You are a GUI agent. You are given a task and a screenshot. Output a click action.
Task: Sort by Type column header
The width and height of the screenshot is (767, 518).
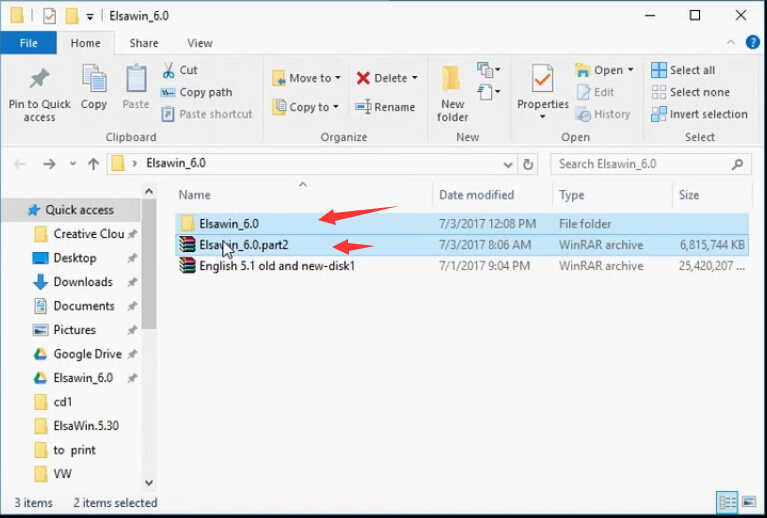(x=571, y=195)
